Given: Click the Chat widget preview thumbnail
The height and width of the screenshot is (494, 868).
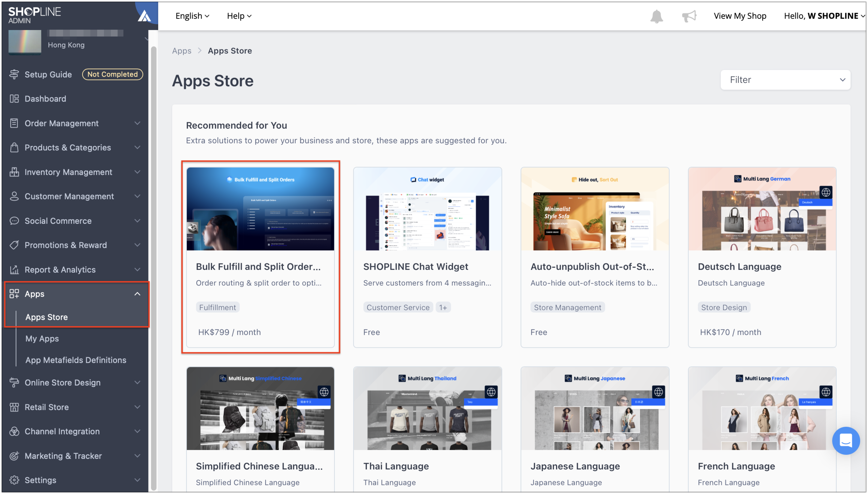Looking at the screenshot, I should click(427, 209).
